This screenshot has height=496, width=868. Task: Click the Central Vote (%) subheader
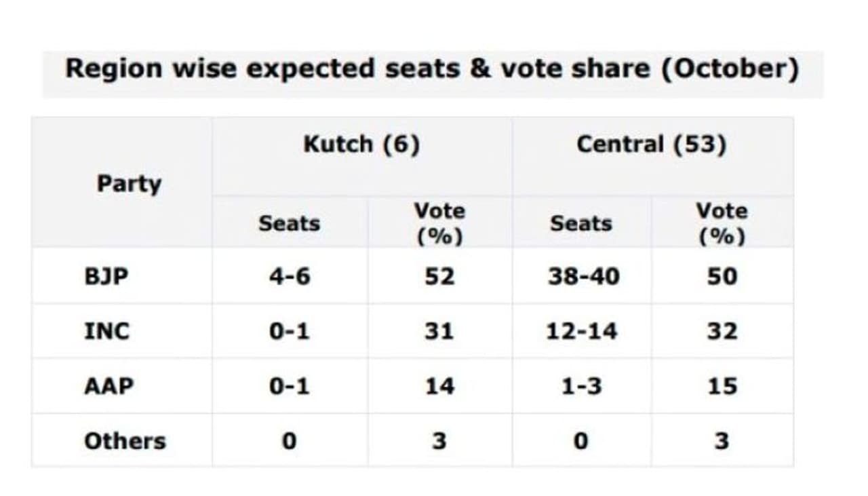pos(722,223)
